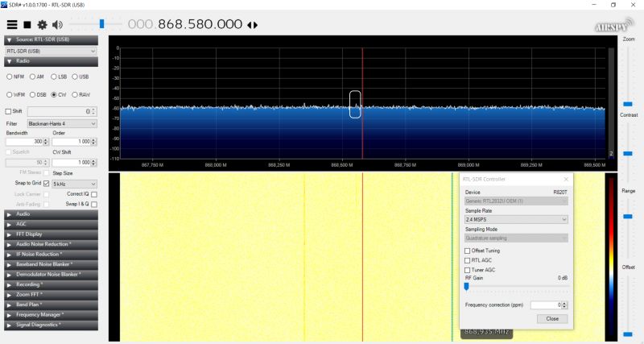Click the CW Shift spinner arrows
The width and height of the screenshot is (644, 344).
[x=93, y=163]
